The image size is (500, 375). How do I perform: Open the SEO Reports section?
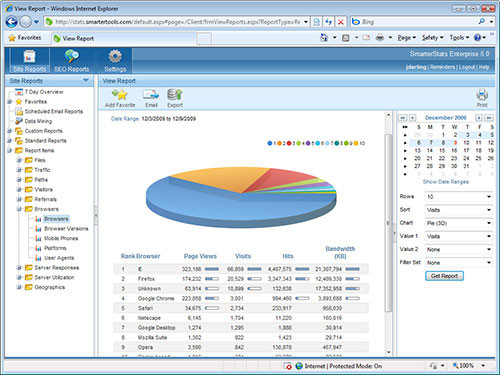point(71,61)
